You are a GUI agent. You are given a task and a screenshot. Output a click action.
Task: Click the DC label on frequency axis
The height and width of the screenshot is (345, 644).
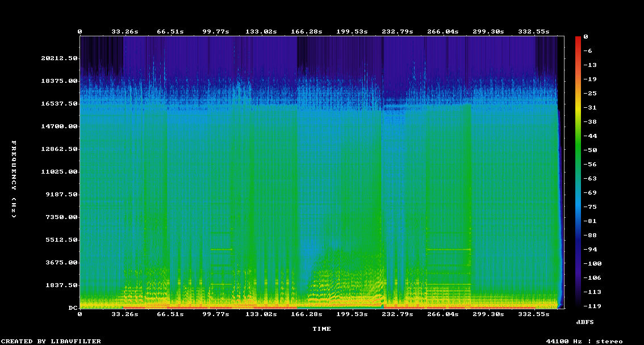point(73,308)
